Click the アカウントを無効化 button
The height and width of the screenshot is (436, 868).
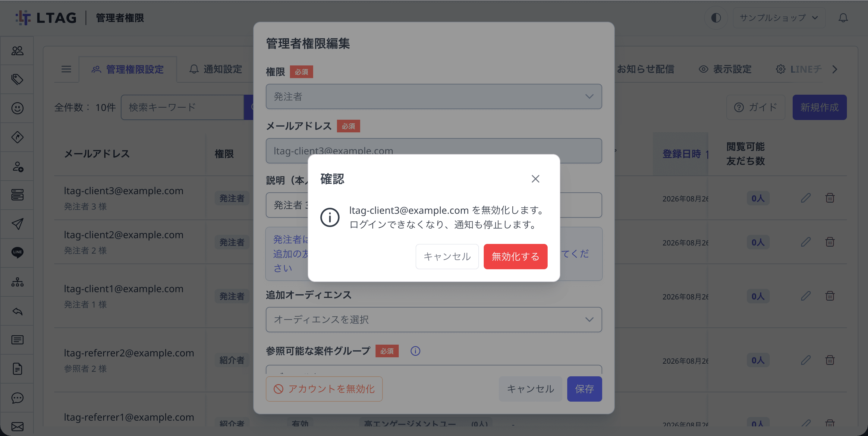point(324,389)
